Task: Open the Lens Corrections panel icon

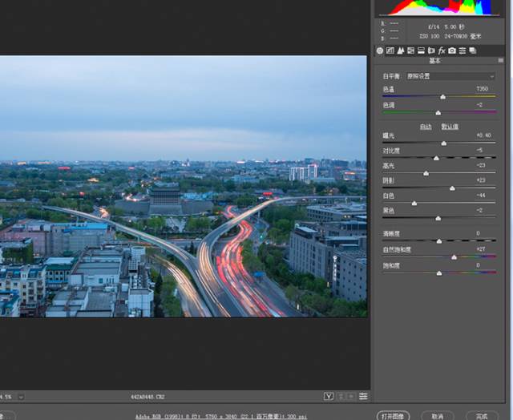Action: tap(431, 50)
